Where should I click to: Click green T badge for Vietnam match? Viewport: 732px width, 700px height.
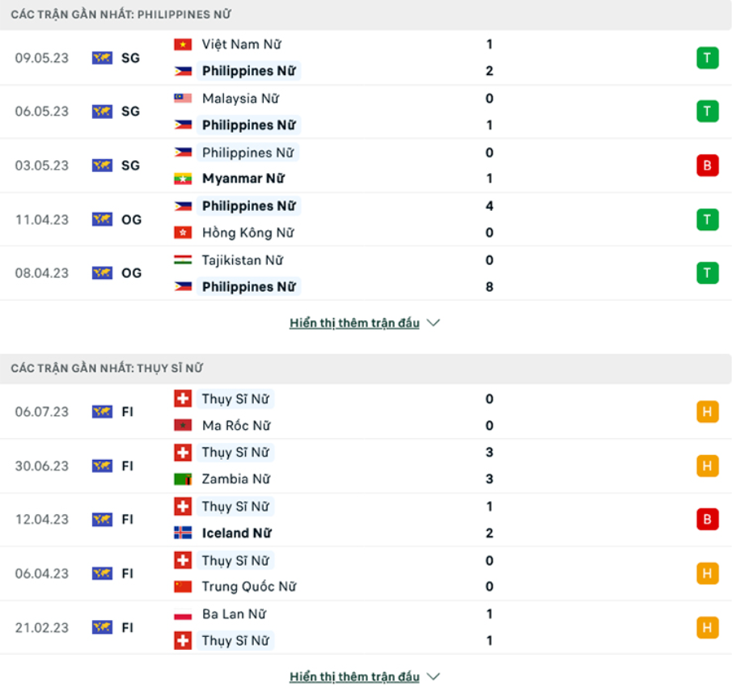707,57
